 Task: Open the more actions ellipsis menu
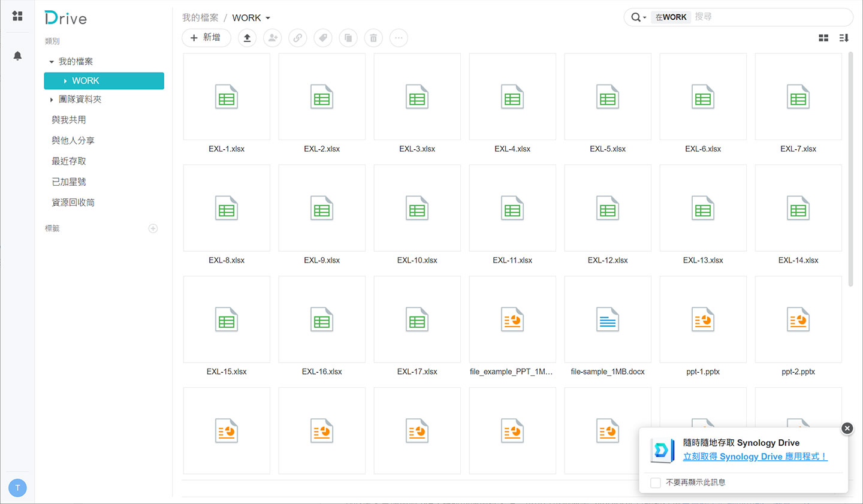coord(399,38)
